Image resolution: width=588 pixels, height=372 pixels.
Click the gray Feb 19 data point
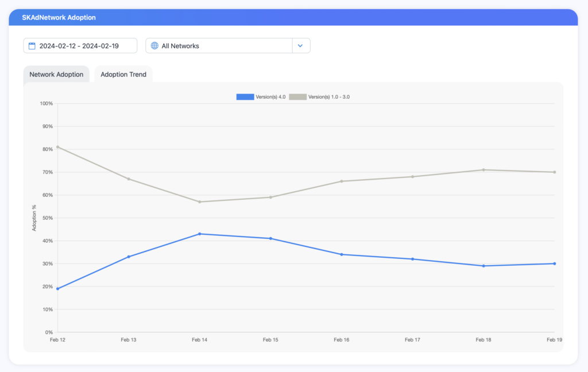click(555, 172)
